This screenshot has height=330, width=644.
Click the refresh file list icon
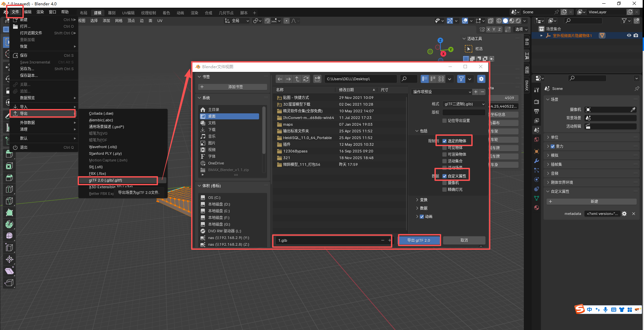pos(306,79)
